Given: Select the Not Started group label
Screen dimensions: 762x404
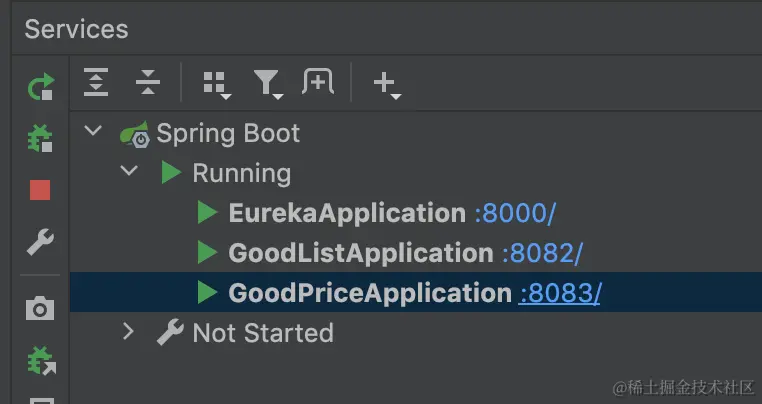Looking at the screenshot, I should click(x=263, y=333).
